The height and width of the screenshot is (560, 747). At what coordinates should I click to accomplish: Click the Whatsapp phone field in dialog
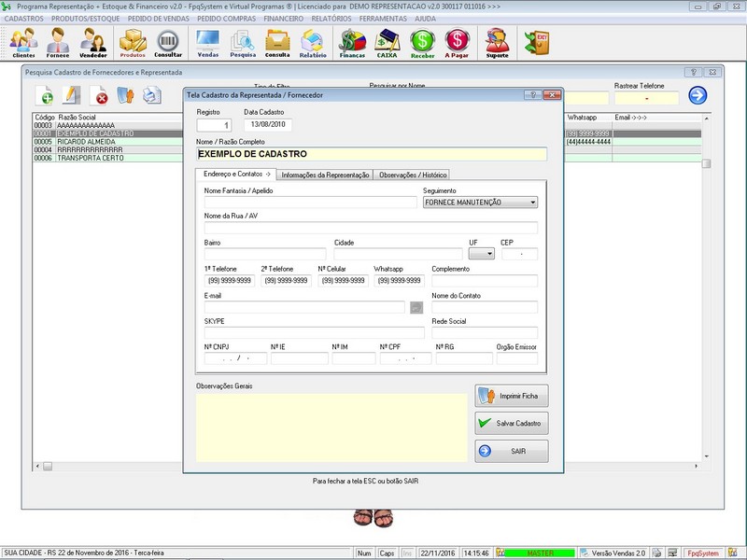coord(400,281)
